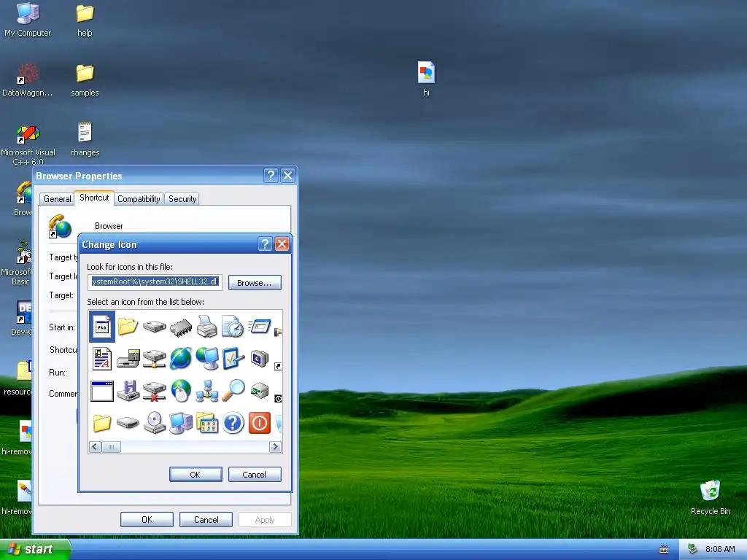This screenshot has height=560, width=747.
Task: Select the samples folder on desktop
Action: tap(85, 80)
